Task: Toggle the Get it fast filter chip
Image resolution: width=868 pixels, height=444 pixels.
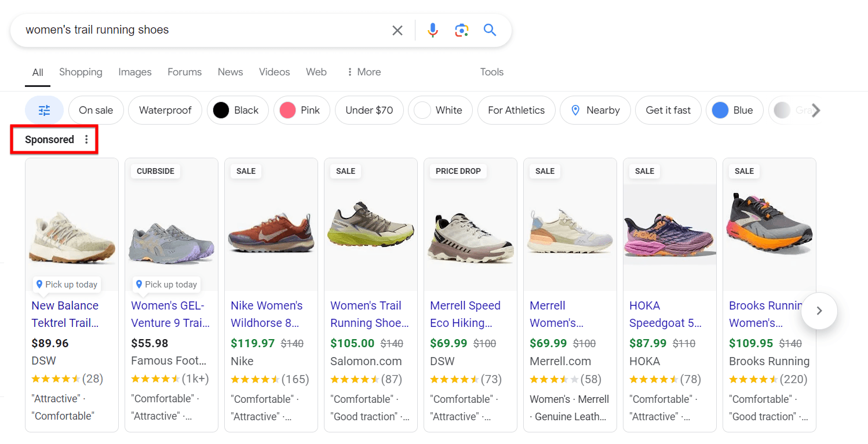Action: tap(668, 110)
